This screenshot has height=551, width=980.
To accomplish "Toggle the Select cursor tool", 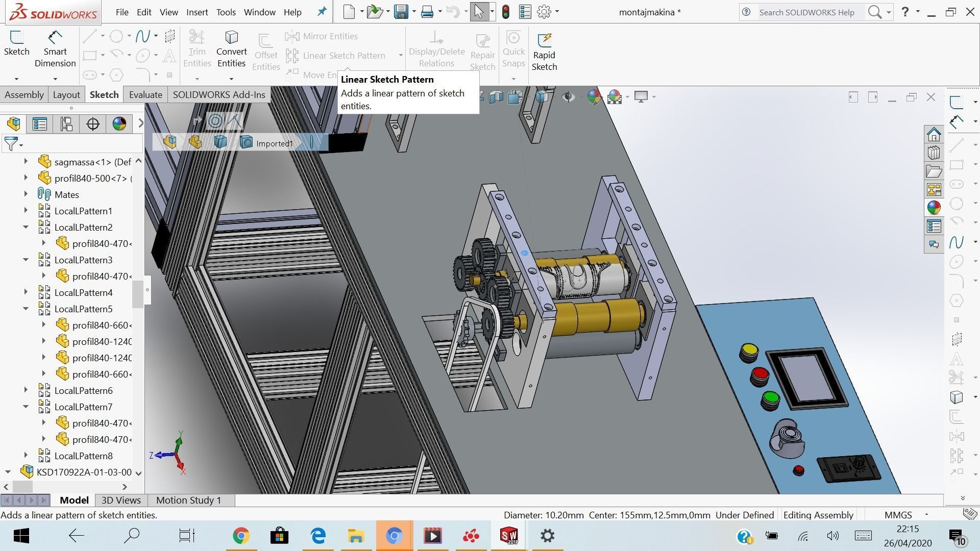I will (479, 12).
